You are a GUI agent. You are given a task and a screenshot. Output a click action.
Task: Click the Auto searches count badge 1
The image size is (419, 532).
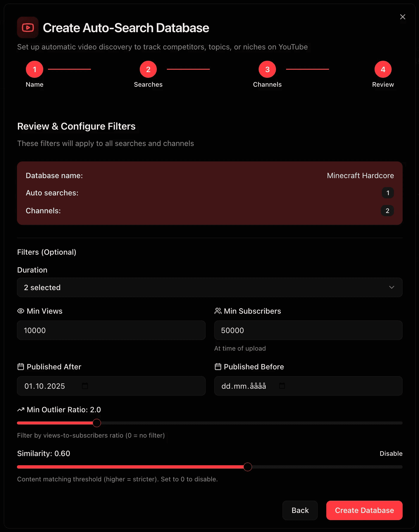point(388,193)
